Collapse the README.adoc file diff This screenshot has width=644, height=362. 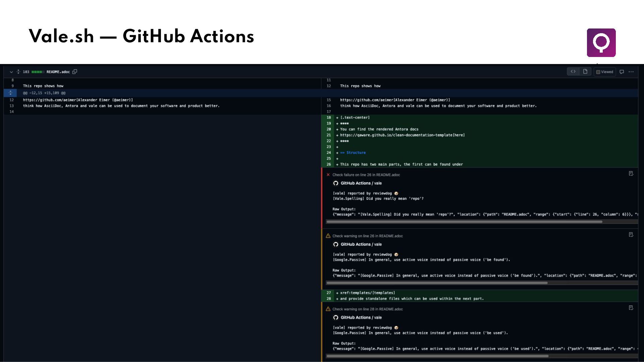click(x=11, y=72)
